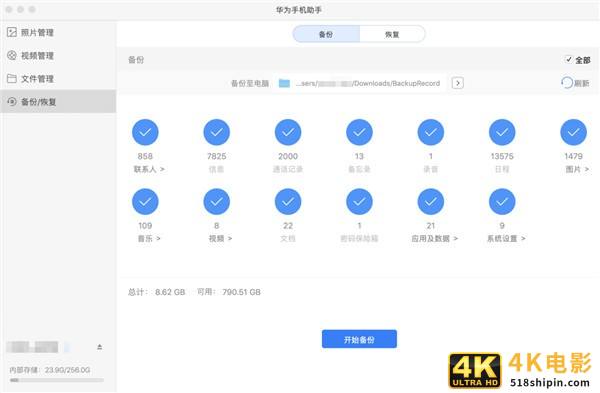Click the 内部存储 23.90/256.0G text
600x393 pixels.
pos(50,370)
